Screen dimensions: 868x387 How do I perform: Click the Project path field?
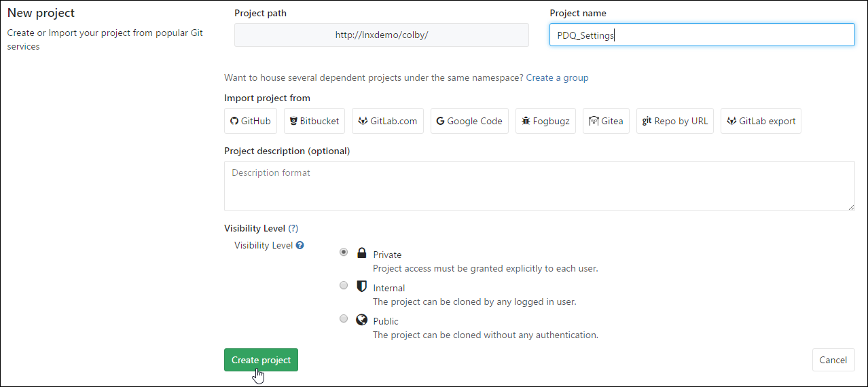(381, 35)
